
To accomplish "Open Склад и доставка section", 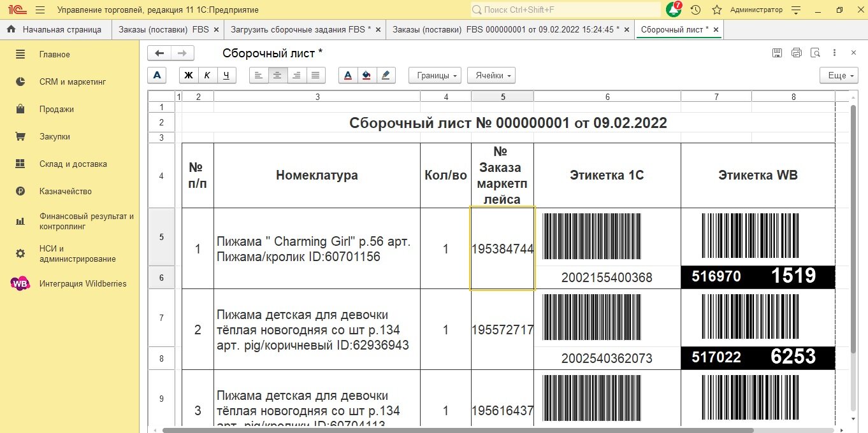I will pos(69,164).
